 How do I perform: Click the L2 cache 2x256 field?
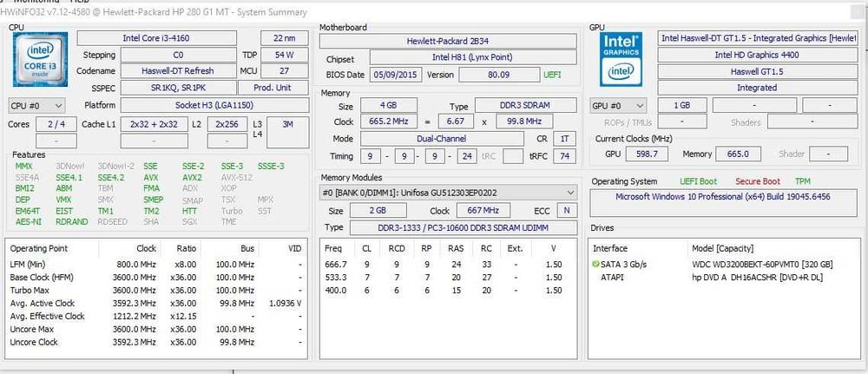tap(227, 124)
